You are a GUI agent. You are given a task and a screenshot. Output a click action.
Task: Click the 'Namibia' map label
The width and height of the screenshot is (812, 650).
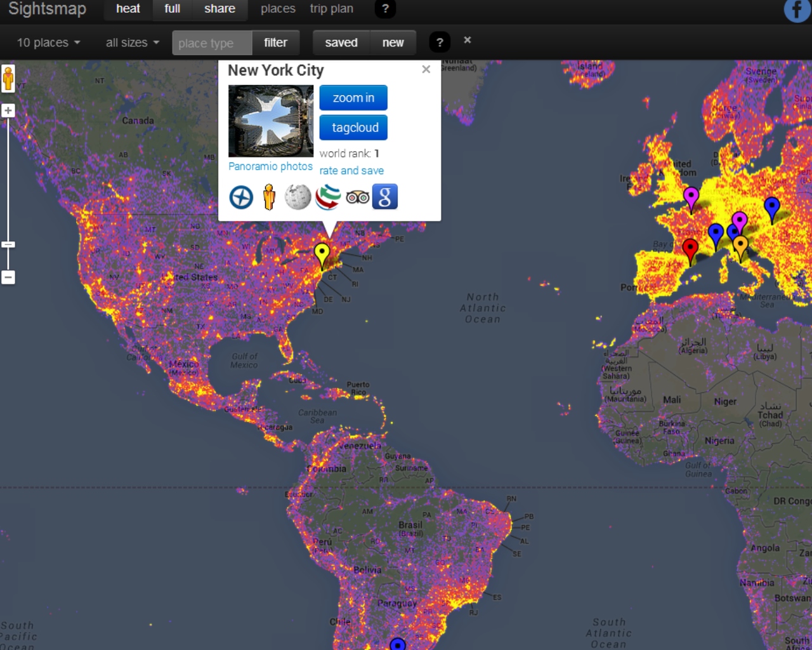pos(757,583)
